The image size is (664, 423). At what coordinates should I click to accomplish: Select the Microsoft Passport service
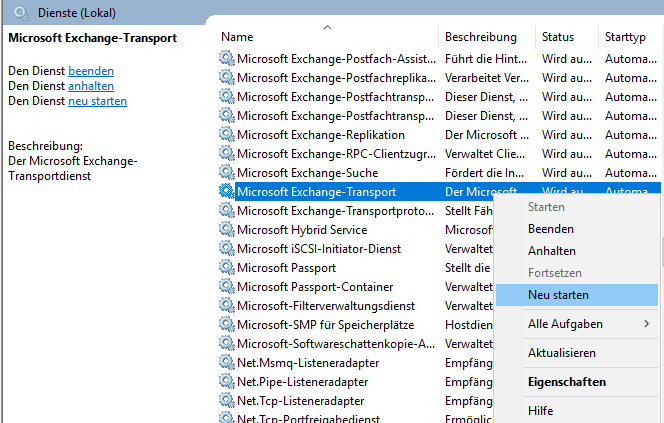click(x=286, y=268)
